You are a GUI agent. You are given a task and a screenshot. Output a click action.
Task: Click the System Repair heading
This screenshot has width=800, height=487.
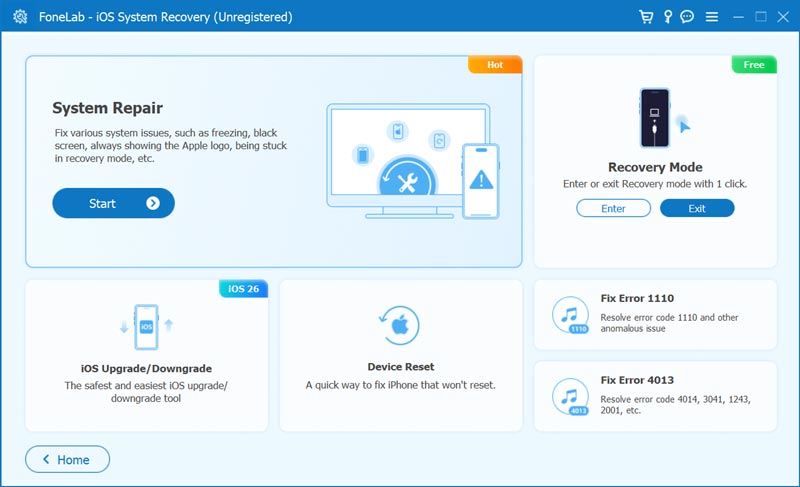107,108
